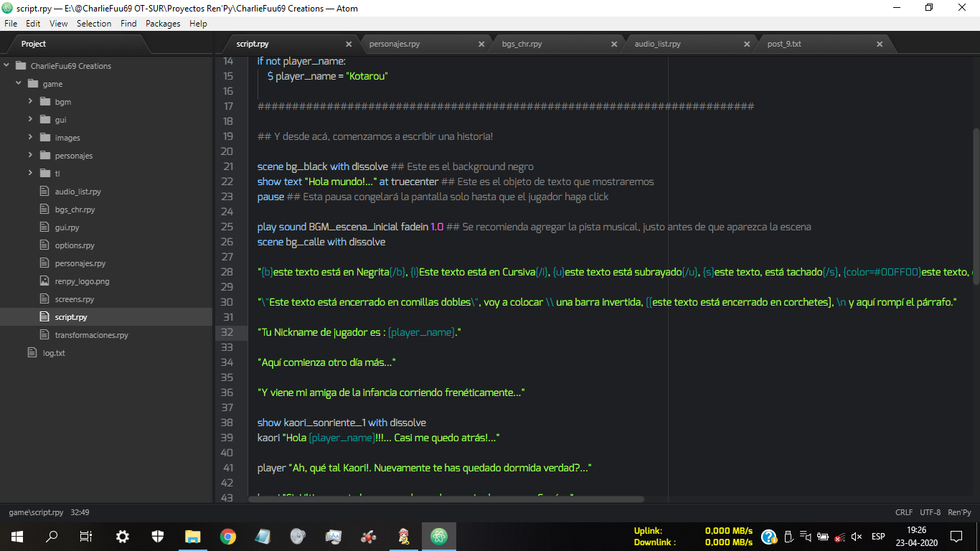Click the Ren'Py grammar selector
The height and width of the screenshot is (551, 980).
pos(959,512)
